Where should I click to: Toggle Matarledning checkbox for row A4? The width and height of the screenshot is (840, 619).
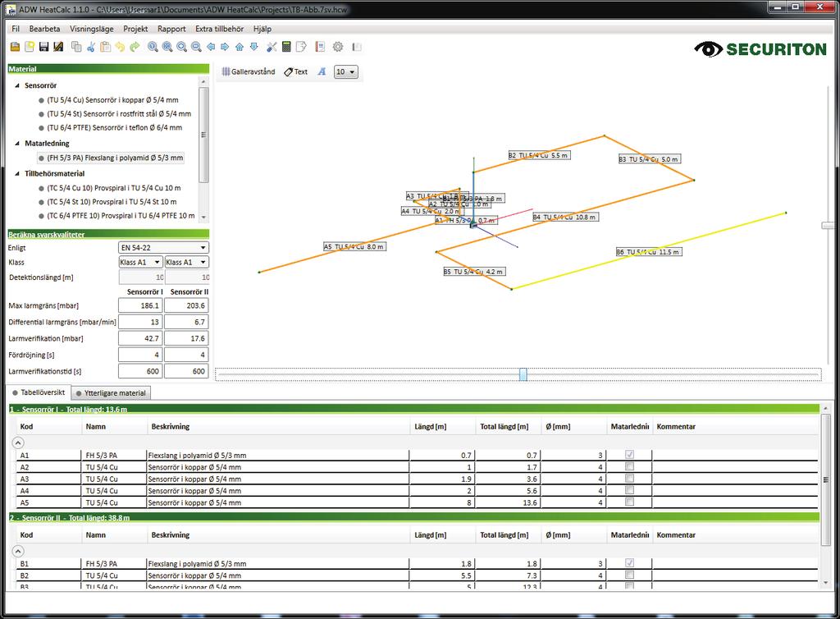[x=629, y=490]
